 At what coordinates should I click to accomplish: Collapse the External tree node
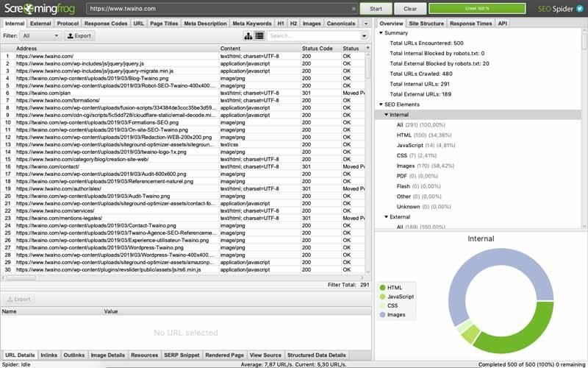point(387,216)
